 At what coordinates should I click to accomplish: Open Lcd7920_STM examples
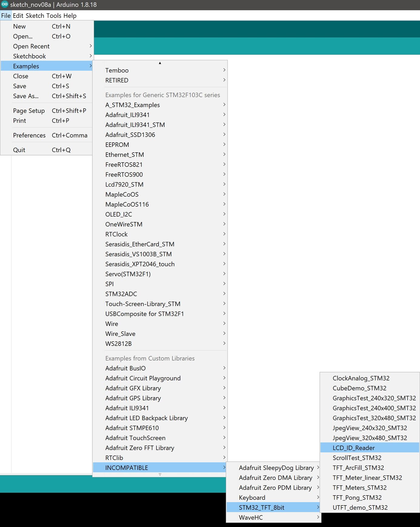coord(160,184)
